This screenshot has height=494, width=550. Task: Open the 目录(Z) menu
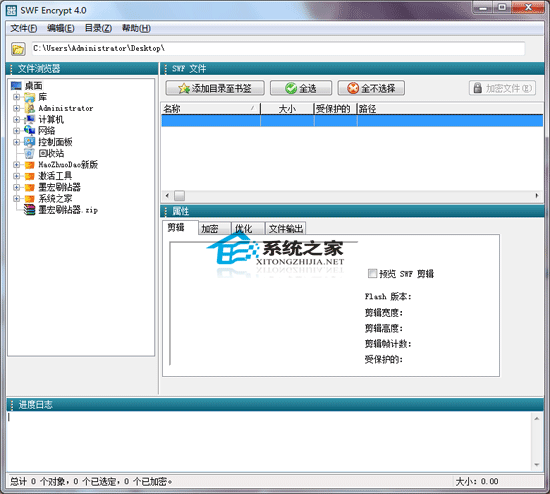click(x=98, y=28)
